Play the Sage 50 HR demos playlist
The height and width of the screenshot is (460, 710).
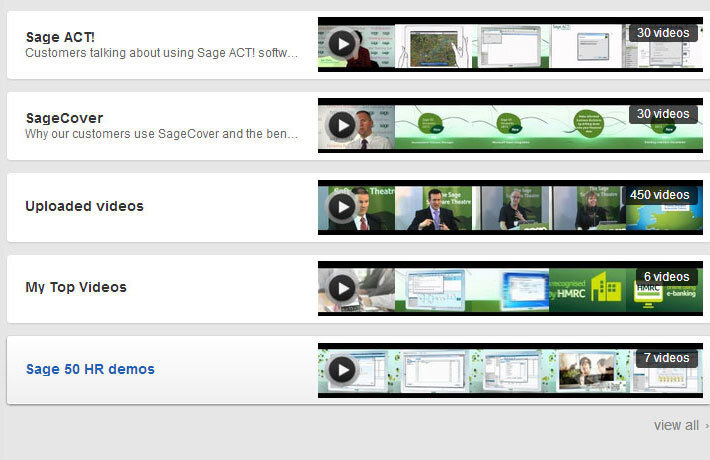pos(342,369)
